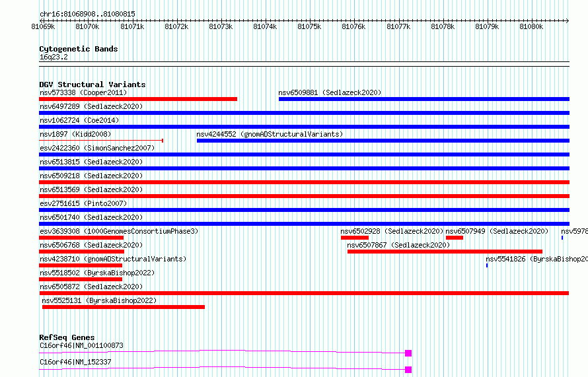This screenshot has width=588, height=377.
Task: Click the nsv5978 partial label at right edge
Action: pos(575,231)
